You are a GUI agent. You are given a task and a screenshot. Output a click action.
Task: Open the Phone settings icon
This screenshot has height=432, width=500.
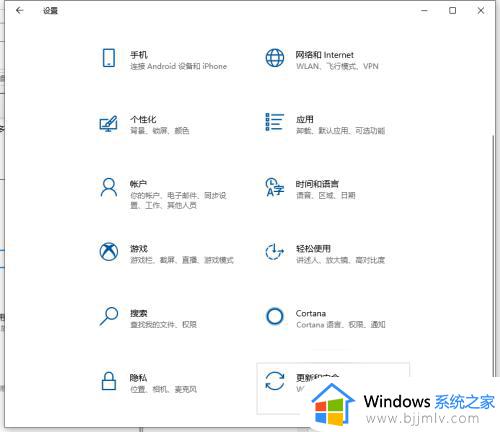click(109, 58)
